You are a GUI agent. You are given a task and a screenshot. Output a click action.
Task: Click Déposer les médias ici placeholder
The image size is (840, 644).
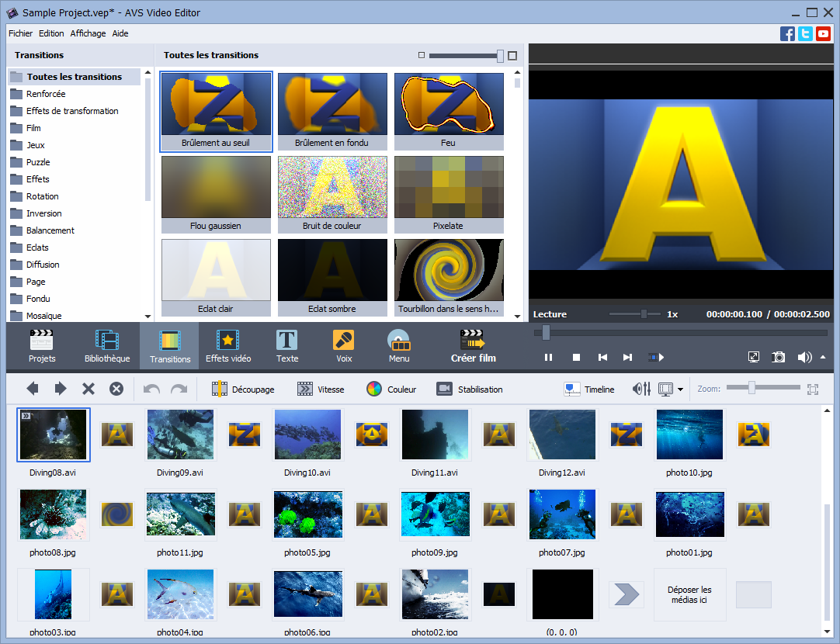(x=689, y=595)
